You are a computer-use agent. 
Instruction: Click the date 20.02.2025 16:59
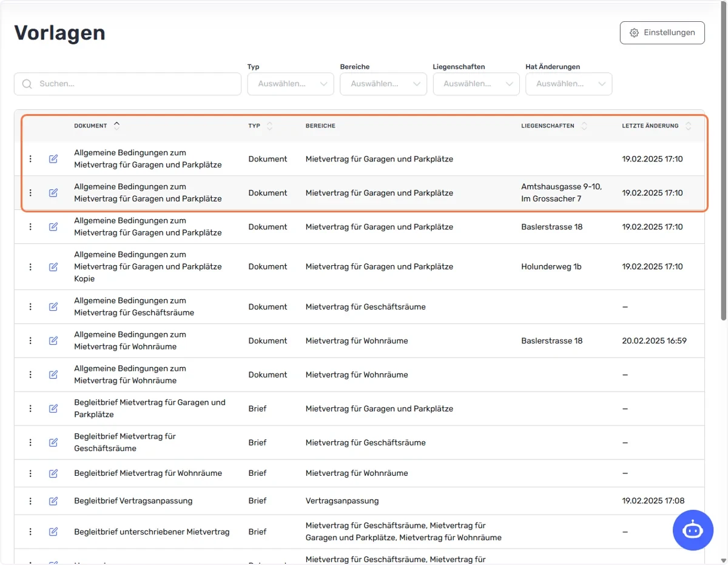[654, 340]
